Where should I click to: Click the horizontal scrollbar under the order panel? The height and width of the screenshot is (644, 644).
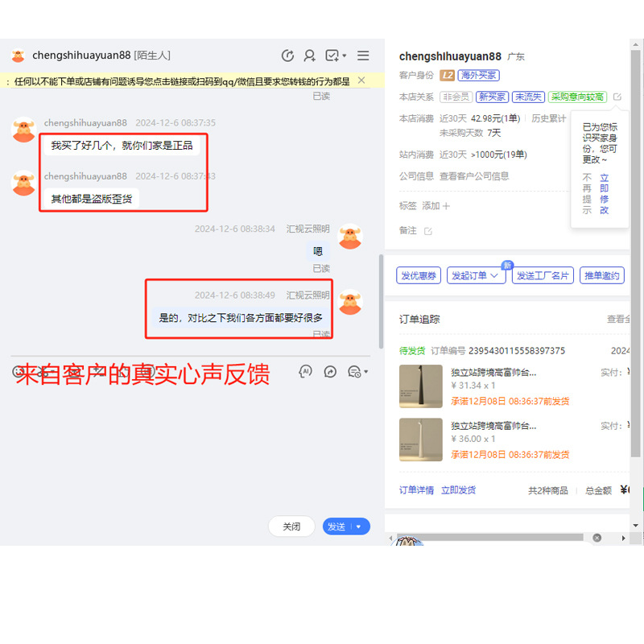pos(491,538)
